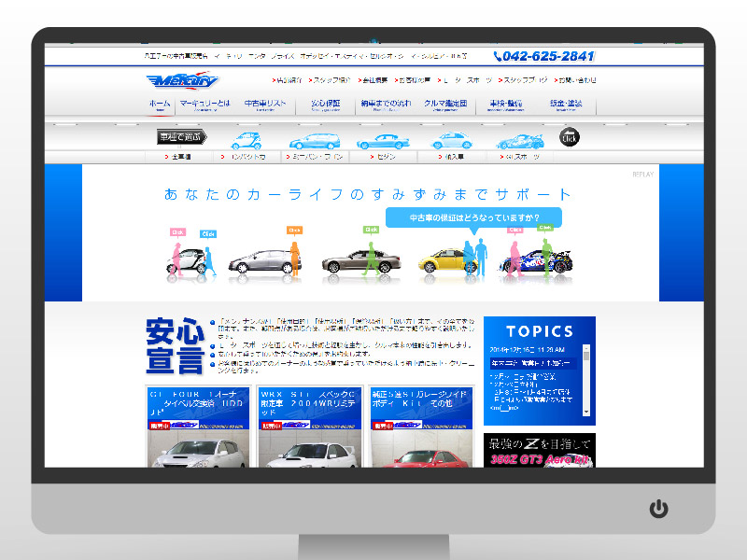Open the 350Z GT3 Aero kit banner
Screen dimensions: 747x560
540,450
